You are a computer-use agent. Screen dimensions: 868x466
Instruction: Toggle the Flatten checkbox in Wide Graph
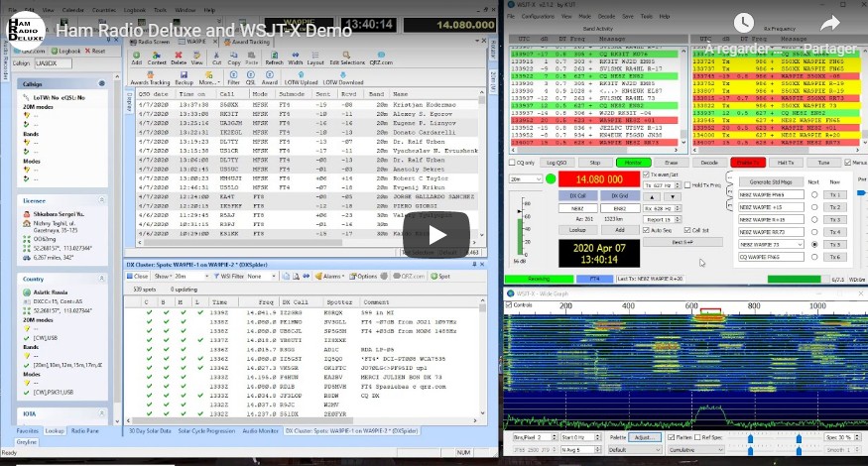(x=671, y=437)
